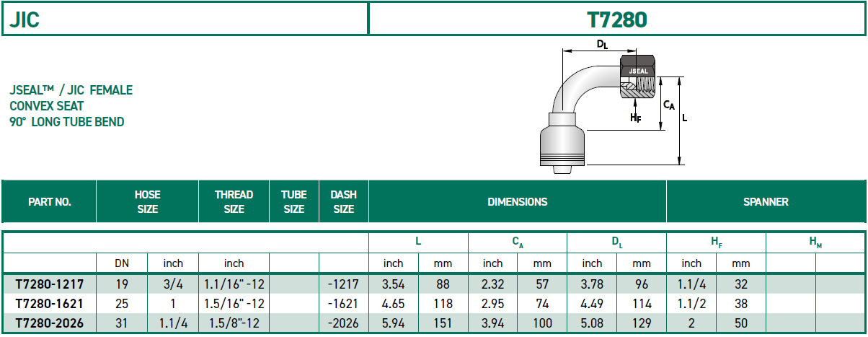Click the CA dimension subheader in the table

coord(518,244)
